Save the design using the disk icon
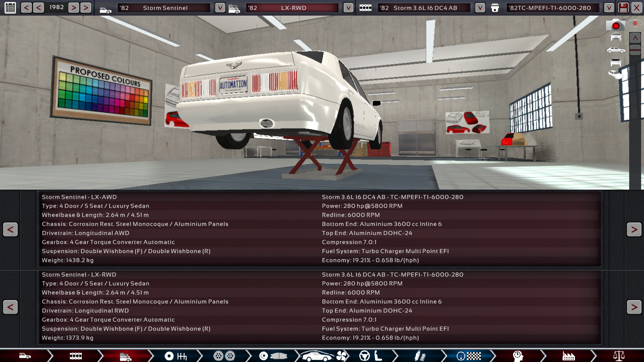The height and width of the screenshot is (362, 644). 623,7
